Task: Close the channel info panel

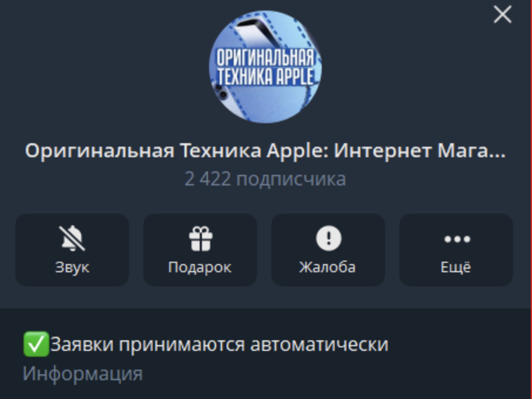Action: coord(503,15)
